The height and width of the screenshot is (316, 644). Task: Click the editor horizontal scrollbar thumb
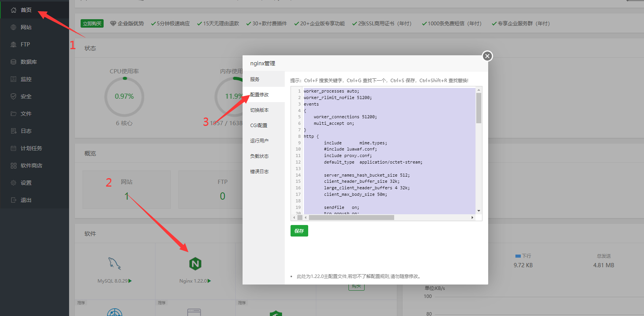coord(352,217)
